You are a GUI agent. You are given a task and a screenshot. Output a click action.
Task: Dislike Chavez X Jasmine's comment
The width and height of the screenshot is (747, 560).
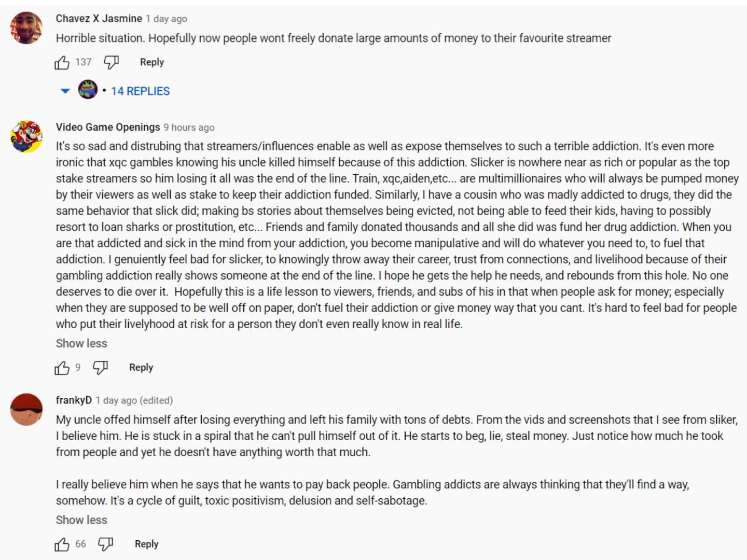coord(111,63)
